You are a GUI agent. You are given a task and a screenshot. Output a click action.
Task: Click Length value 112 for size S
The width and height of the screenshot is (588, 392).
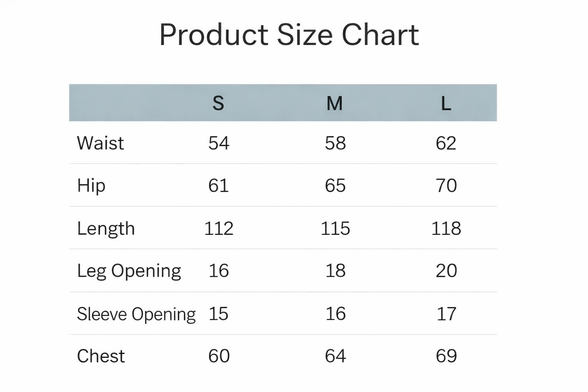(219, 229)
